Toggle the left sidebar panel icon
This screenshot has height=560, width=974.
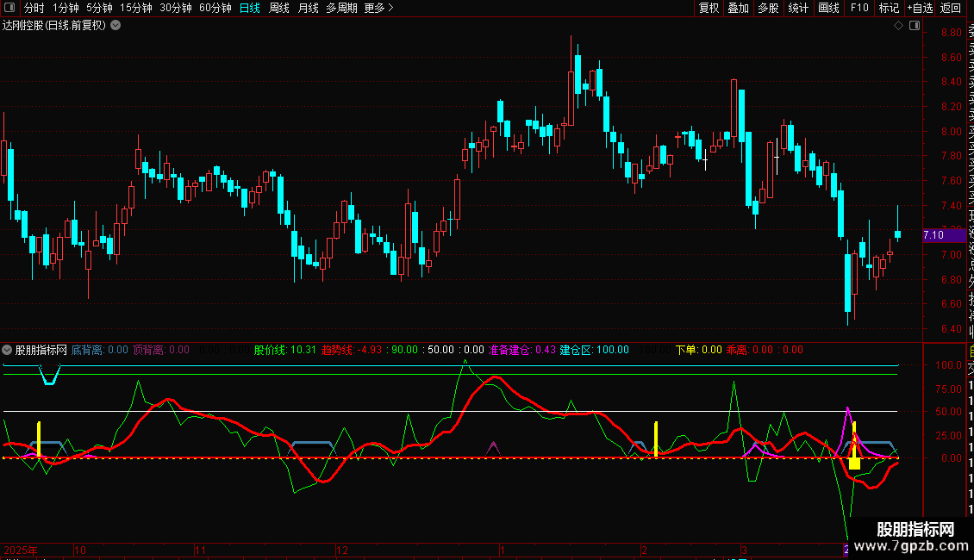click(9, 8)
